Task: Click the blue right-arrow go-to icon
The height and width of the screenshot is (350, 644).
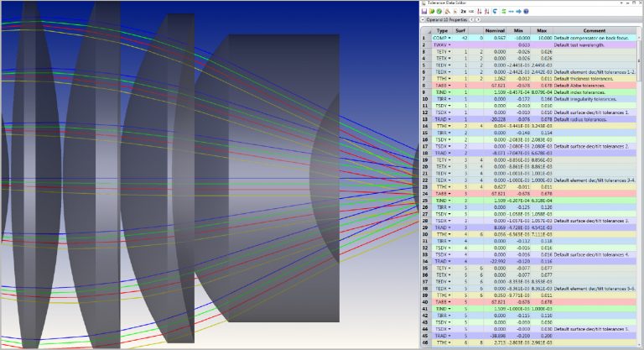Action: click(519, 12)
